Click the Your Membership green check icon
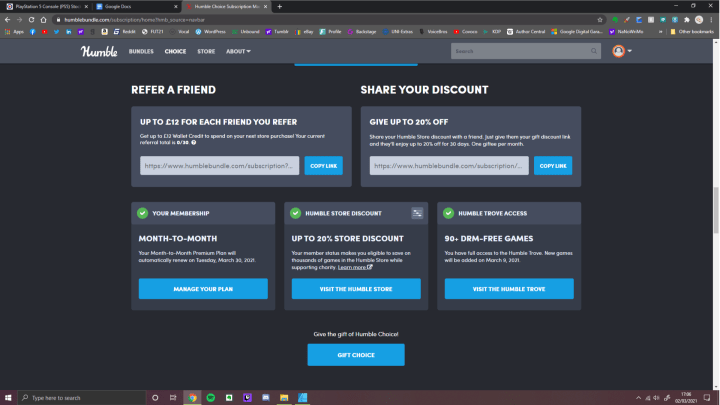Image resolution: width=720 pixels, height=405 pixels. click(142, 213)
